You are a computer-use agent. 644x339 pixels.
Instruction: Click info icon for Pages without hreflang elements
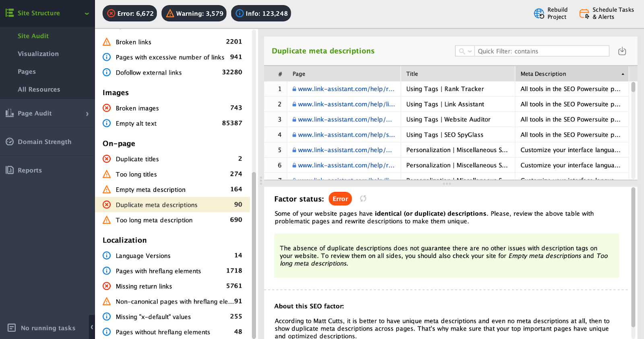pyautogui.click(x=107, y=332)
